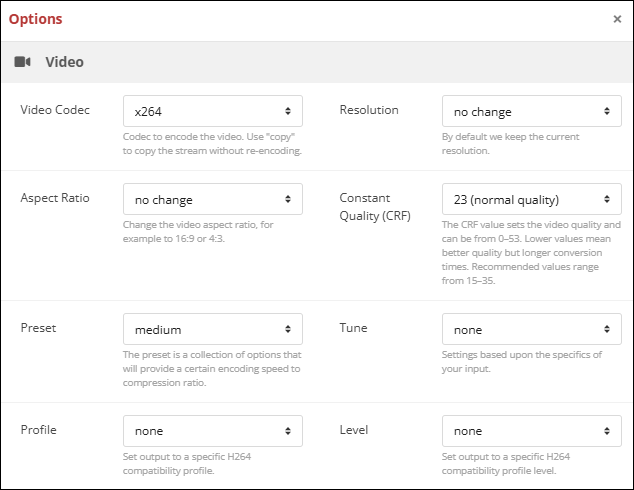Click the Resolution label

click(x=369, y=110)
